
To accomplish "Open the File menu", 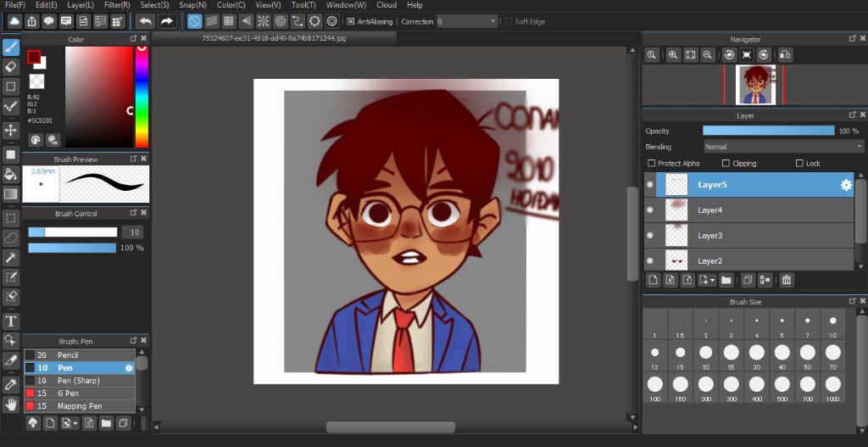I will pyautogui.click(x=15, y=5).
